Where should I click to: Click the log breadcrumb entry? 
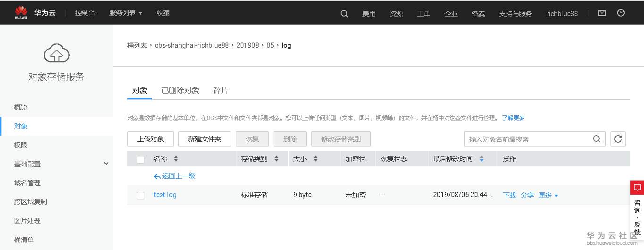tap(286, 45)
